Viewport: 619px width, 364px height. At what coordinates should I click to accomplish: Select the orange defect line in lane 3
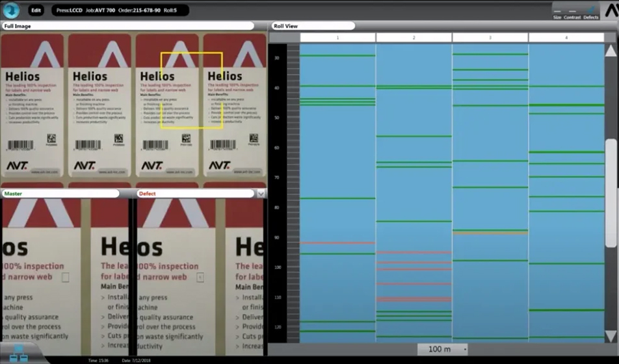point(490,233)
